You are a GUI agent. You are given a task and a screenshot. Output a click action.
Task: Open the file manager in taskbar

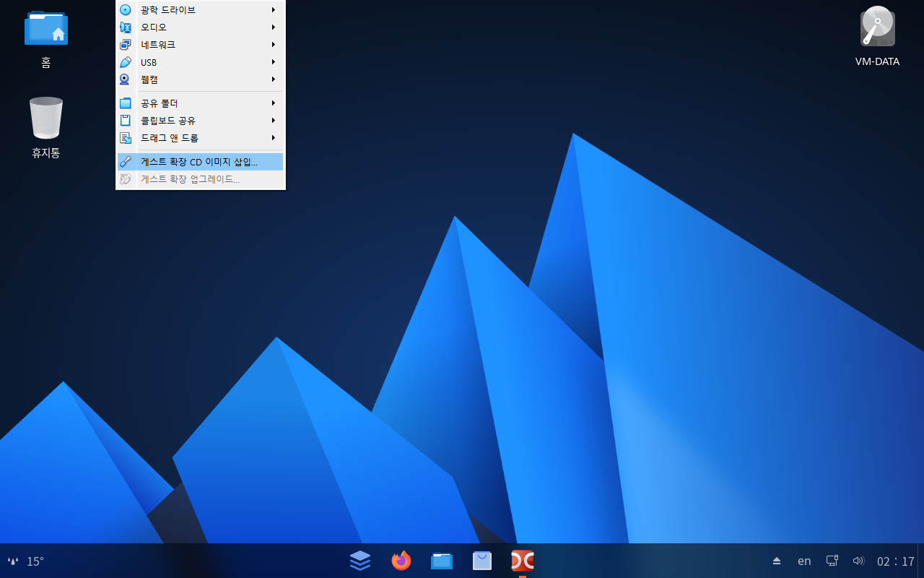pos(442,561)
